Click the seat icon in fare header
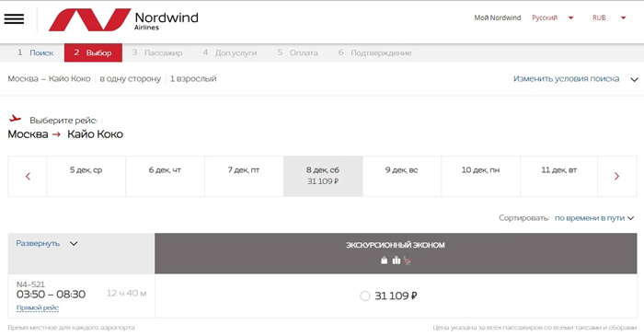Viewport: 644px width, 336px height. [408, 260]
